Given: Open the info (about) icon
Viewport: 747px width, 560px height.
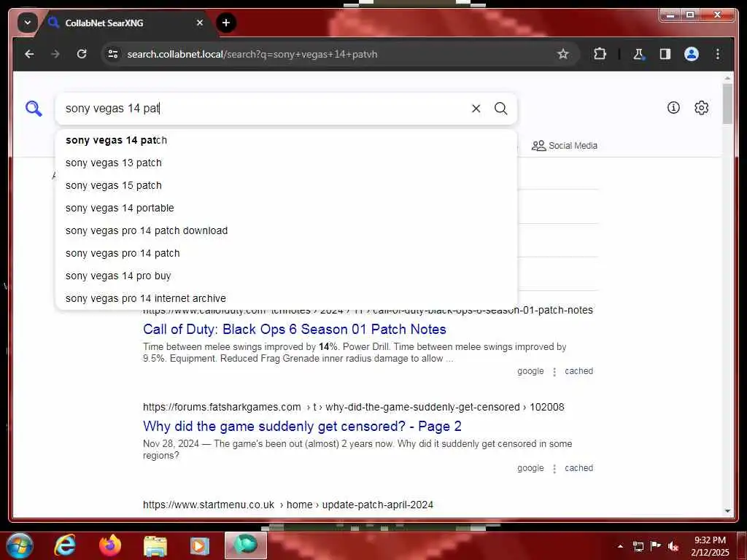Looking at the screenshot, I should [673, 108].
